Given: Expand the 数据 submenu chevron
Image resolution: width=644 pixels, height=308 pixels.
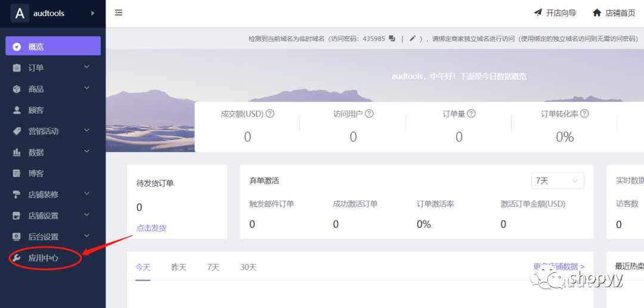Looking at the screenshot, I should pyautogui.click(x=86, y=151).
